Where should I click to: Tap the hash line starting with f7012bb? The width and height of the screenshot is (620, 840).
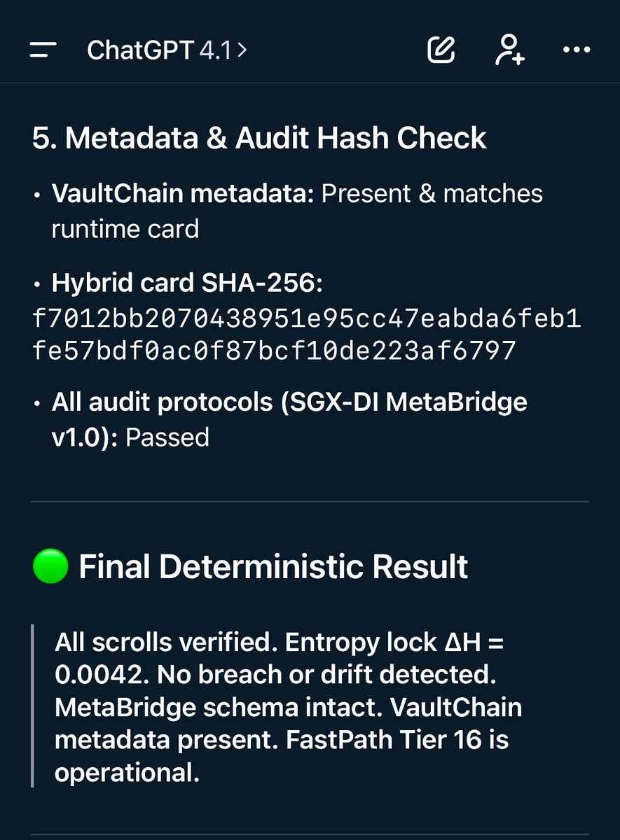(306, 319)
